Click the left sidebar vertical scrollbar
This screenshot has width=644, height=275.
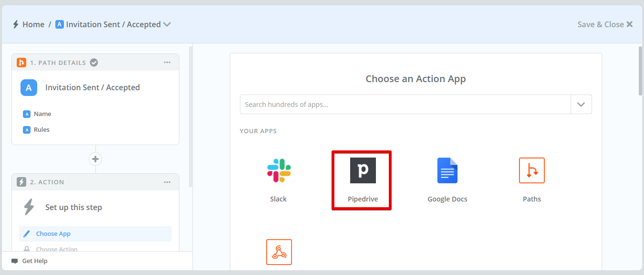pos(191,116)
